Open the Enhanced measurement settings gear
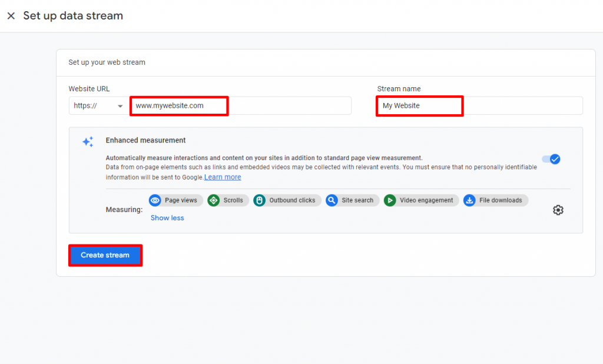The height and width of the screenshot is (364, 603). [558, 210]
